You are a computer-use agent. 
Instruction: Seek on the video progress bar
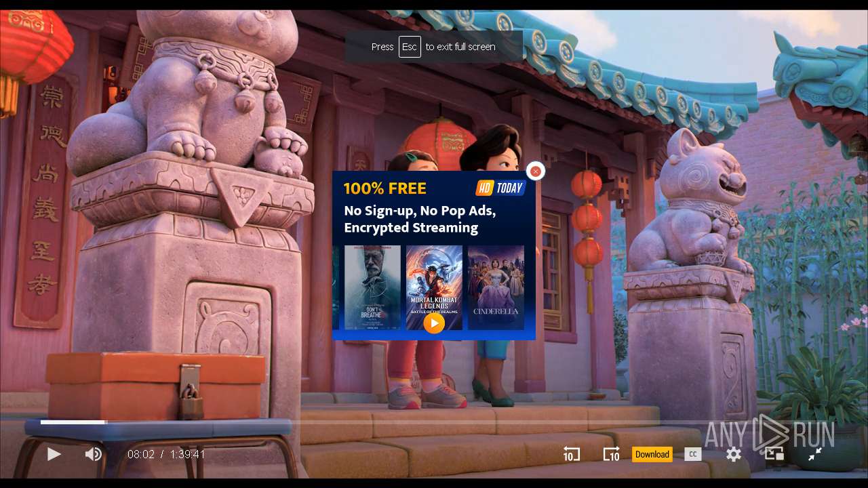click(434, 422)
